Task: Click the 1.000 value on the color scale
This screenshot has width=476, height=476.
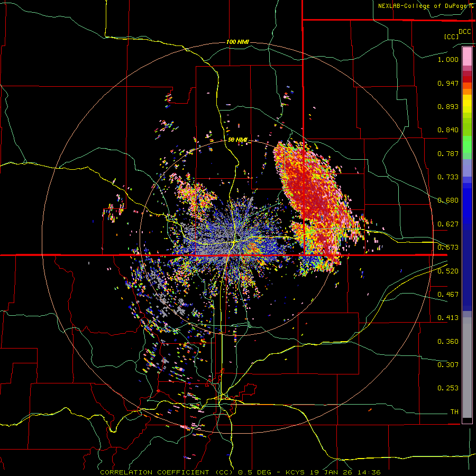Action: click(448, 59)
